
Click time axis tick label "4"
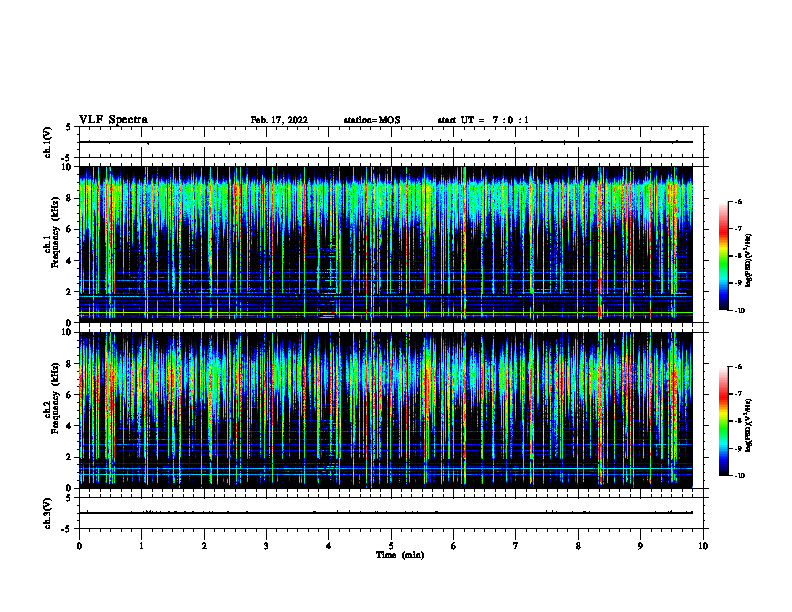(329, 546)
